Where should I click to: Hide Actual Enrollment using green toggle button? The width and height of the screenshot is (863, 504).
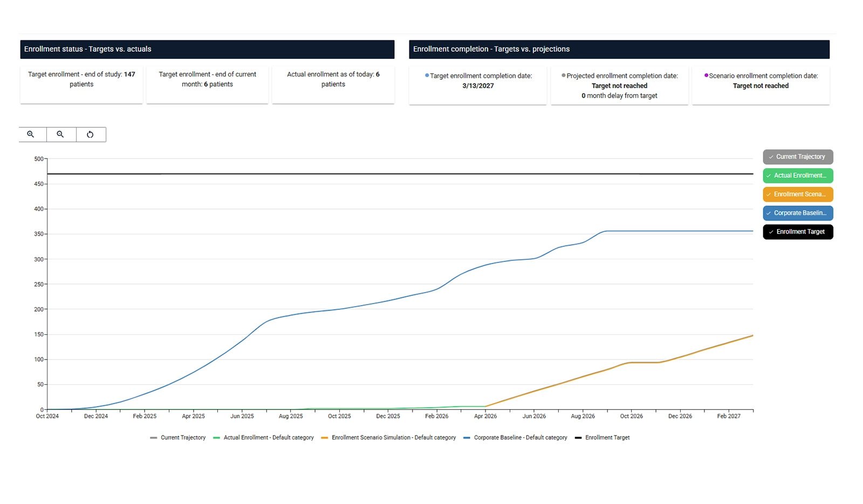point(798,176)
